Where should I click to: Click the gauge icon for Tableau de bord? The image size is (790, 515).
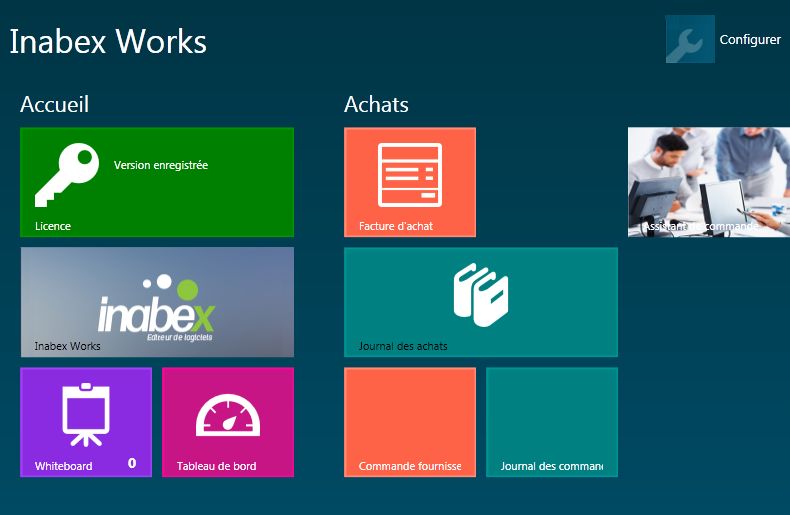point(227,415)
